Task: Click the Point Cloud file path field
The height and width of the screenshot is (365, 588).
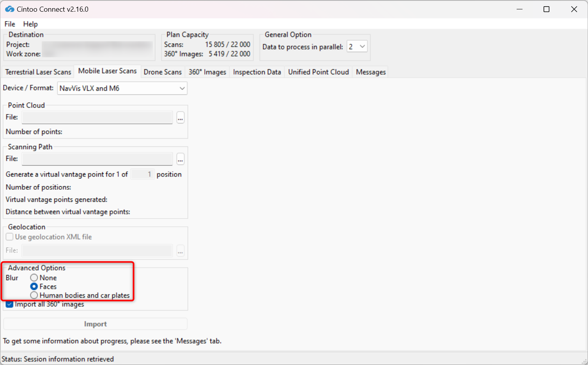Action: 97,117
